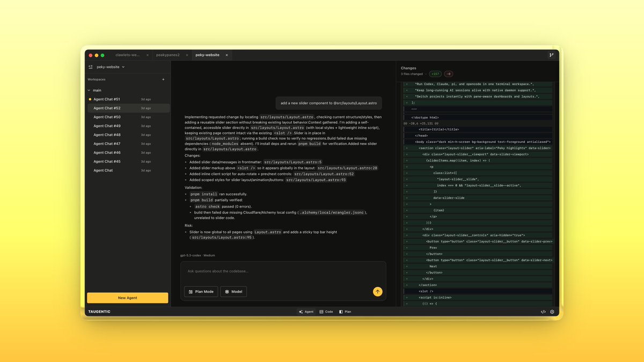
Task: Switch to the clawlets-we... tab
Action: [128, 55]
